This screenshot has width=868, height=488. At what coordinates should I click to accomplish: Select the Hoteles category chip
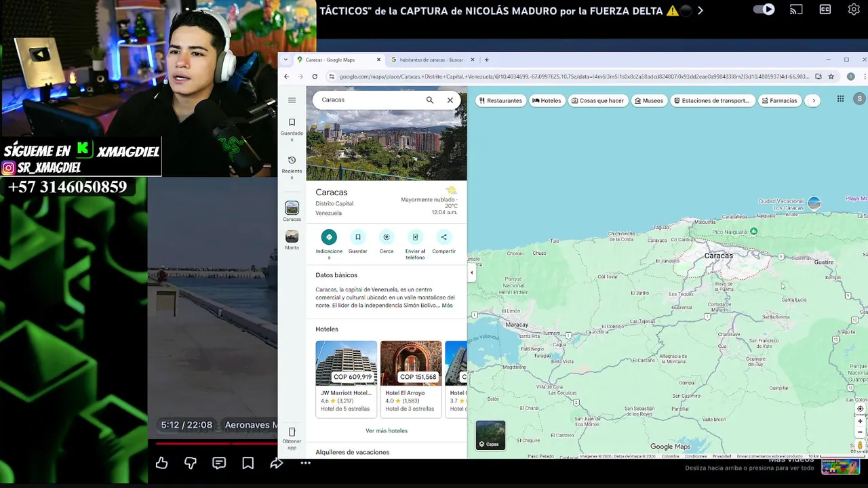[547, 100]
